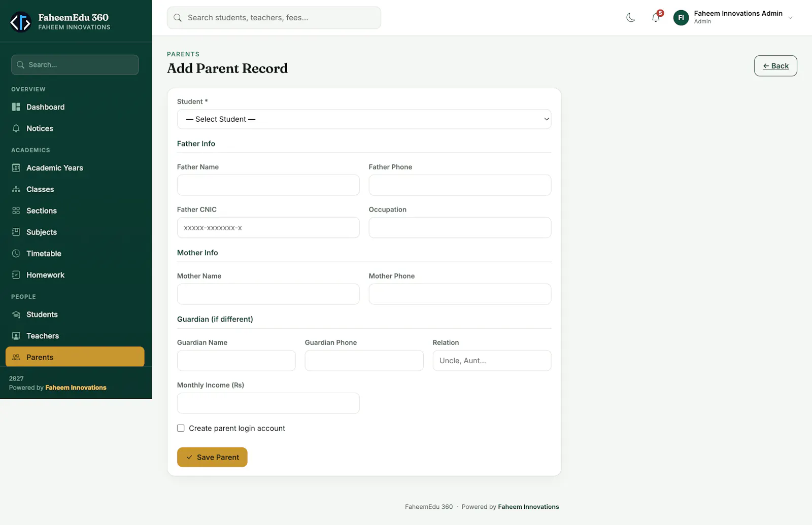Image resolution: width=812 pixels, height=525 pixels.
Task: Focus the sidebar Search field
Action: 75,65
